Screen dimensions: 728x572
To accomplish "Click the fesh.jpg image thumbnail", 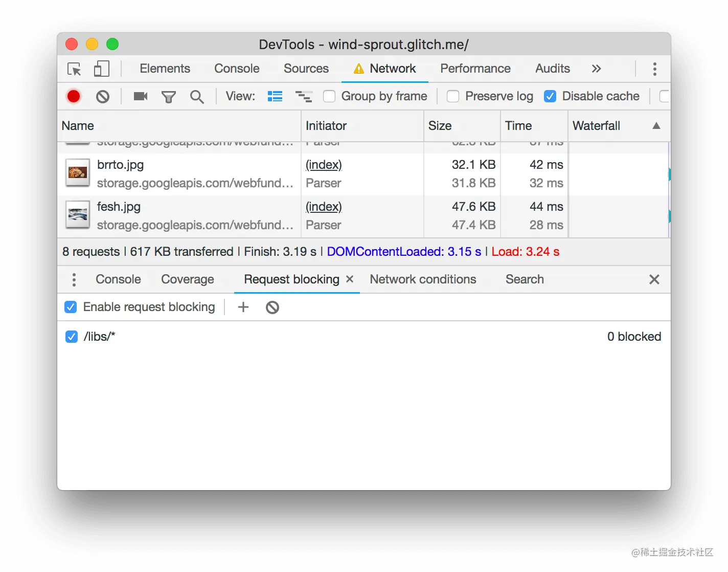I will pyautogui.click(x=78, y=215).
